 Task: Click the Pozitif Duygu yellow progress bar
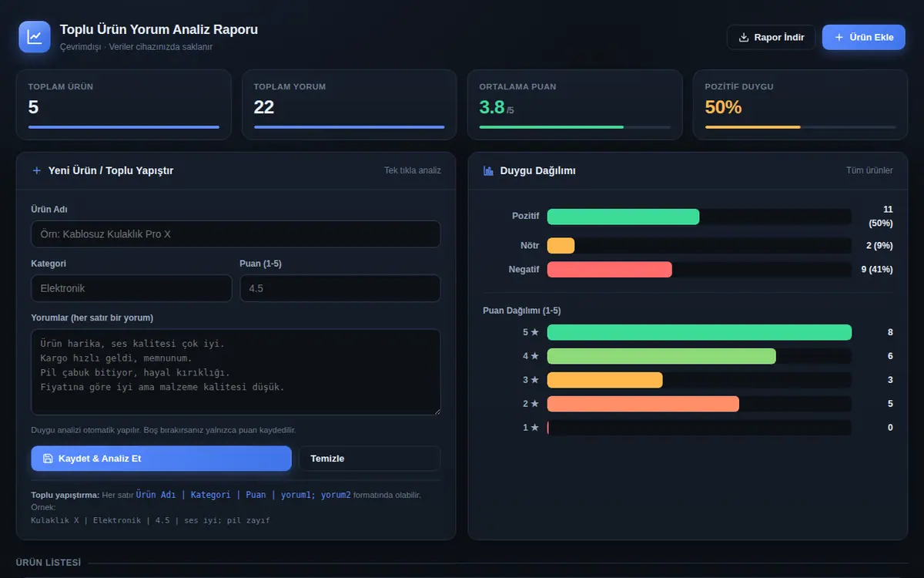(753, 127)
